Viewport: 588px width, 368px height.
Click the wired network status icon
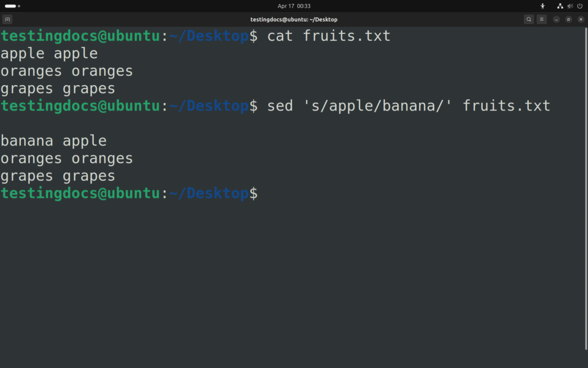560,6
